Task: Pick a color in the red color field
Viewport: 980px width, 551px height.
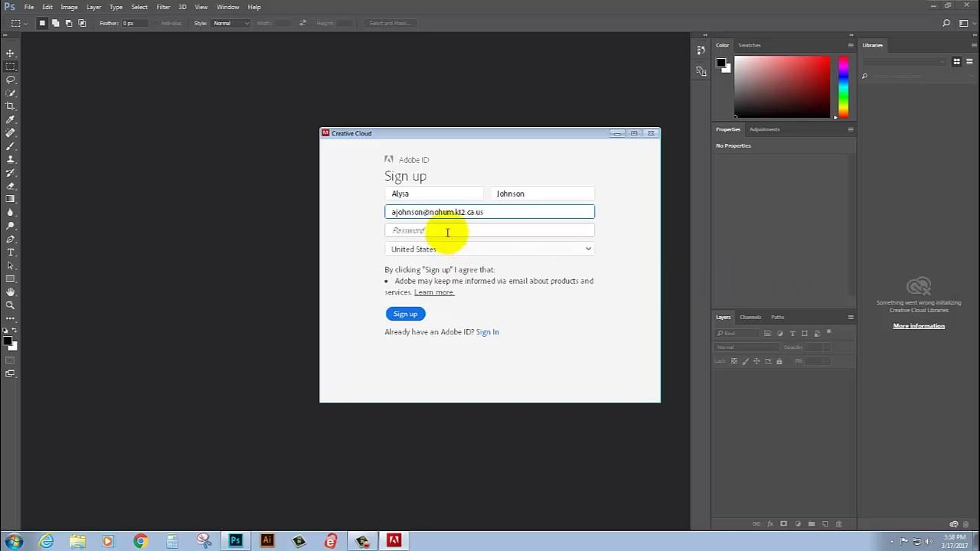Action: point(782,86)
